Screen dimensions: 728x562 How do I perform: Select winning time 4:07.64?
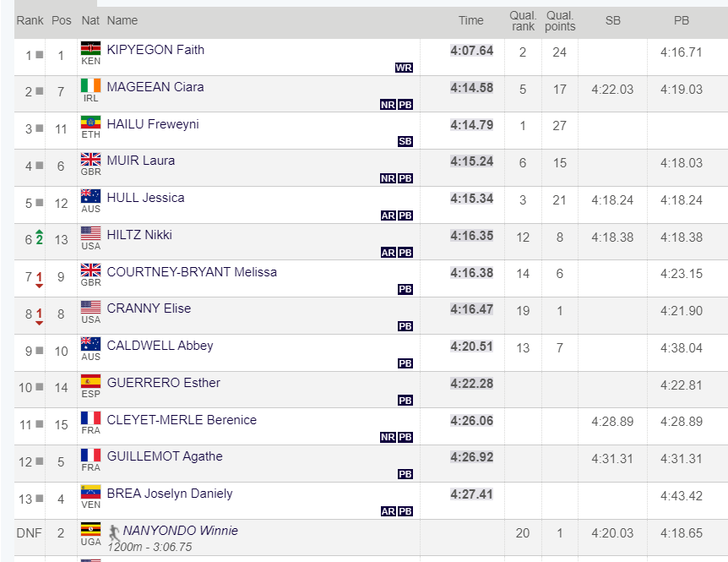tap(472, 51)
